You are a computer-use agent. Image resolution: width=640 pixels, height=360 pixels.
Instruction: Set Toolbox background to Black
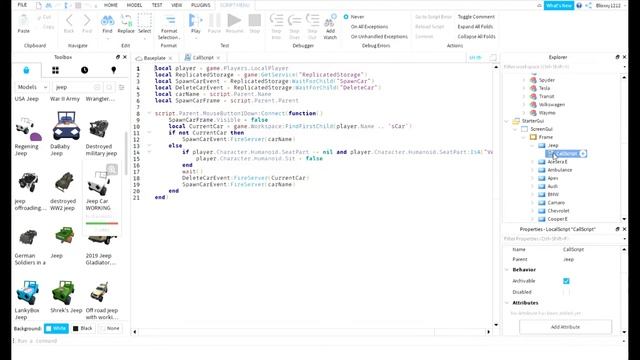83,328
